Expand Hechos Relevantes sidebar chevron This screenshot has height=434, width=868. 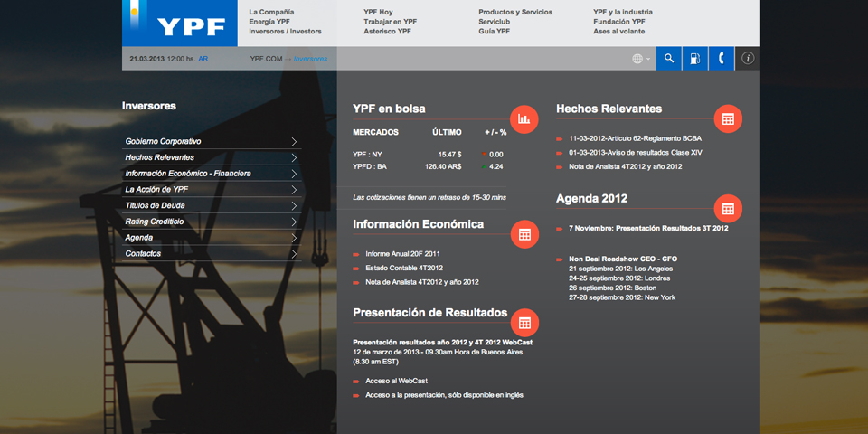(294, 157)
